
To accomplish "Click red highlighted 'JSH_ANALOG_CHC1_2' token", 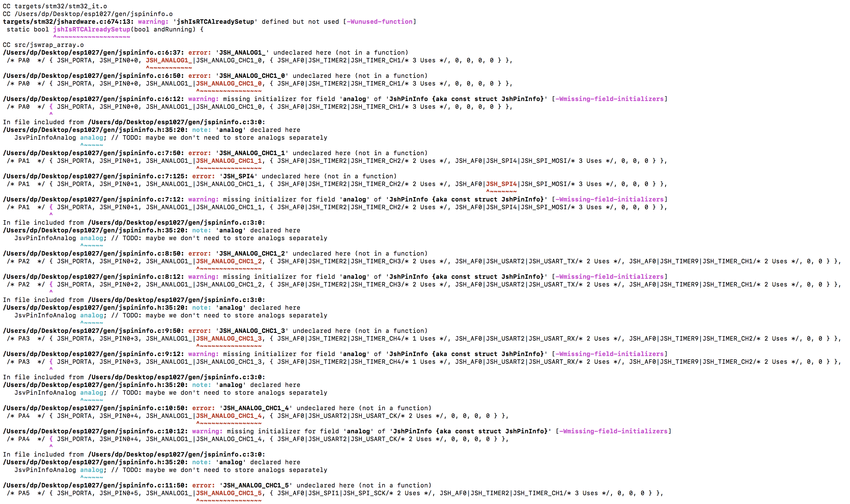I will tap(229, 261).
